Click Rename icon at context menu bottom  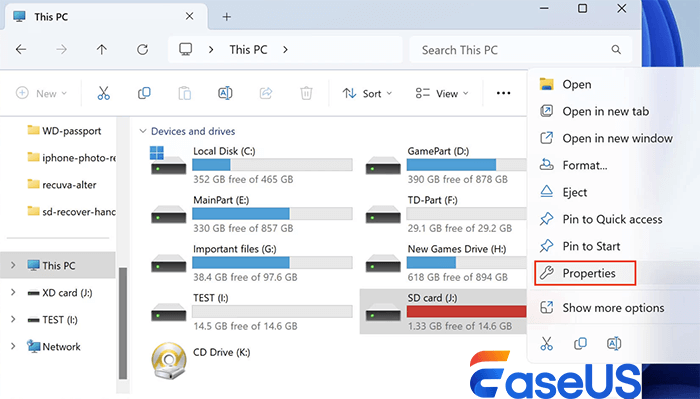point(614,344)
